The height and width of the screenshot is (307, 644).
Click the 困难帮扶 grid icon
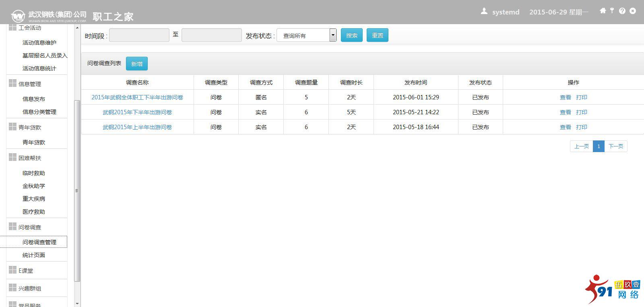pos(12,157)
